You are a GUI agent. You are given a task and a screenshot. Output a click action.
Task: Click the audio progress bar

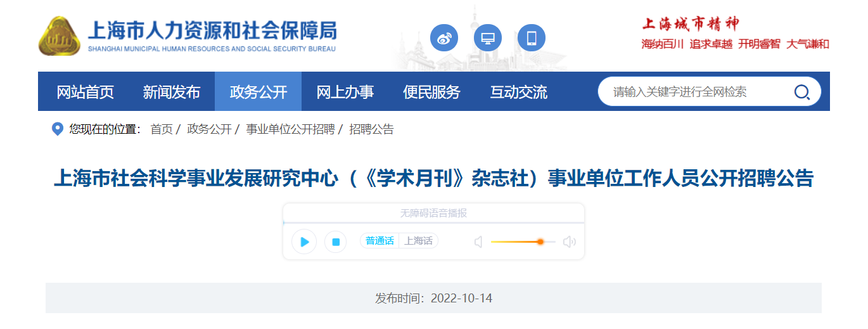(x=433, y=223)
